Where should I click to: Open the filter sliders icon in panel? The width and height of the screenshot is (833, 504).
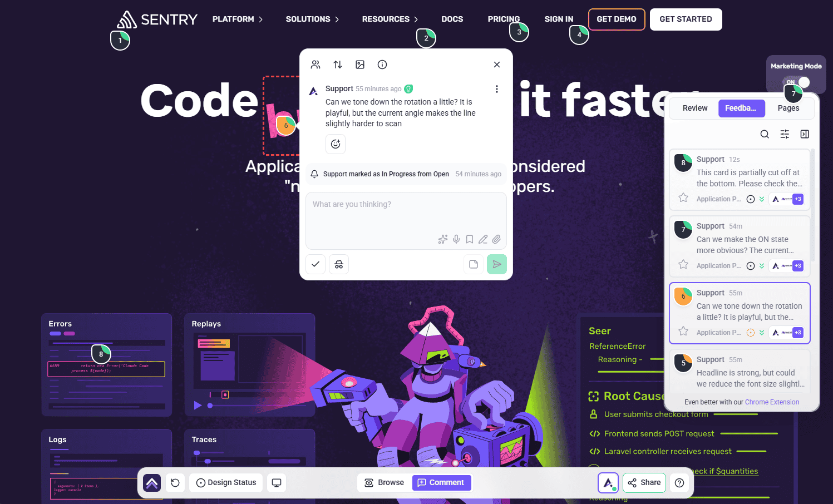785,134
